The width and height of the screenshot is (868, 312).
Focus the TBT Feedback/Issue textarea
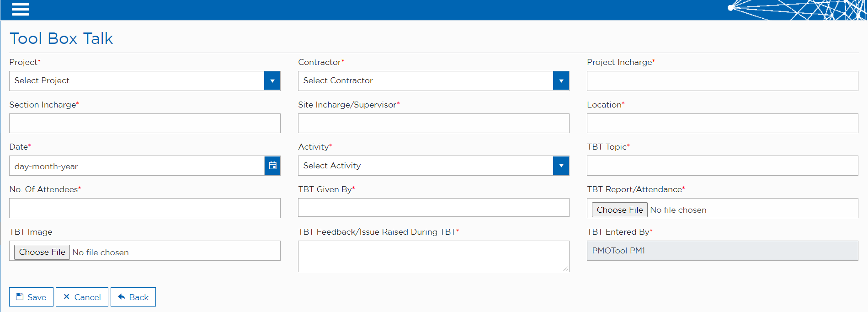coord(434,257)
